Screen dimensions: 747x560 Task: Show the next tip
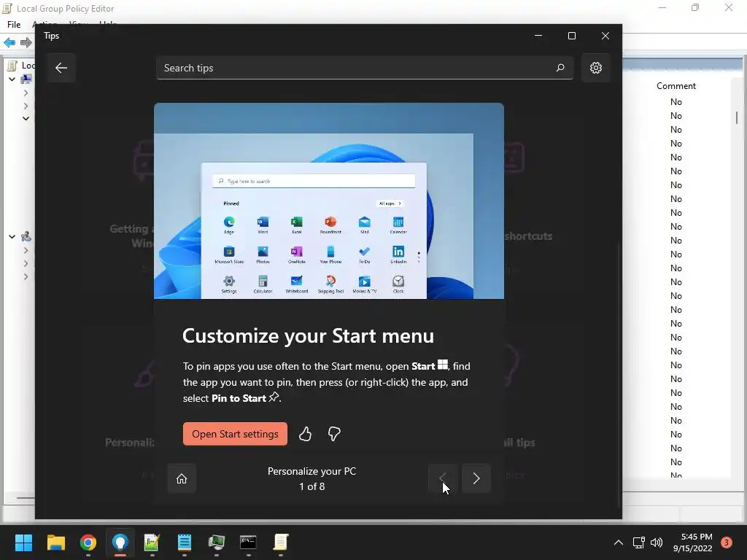476,478
